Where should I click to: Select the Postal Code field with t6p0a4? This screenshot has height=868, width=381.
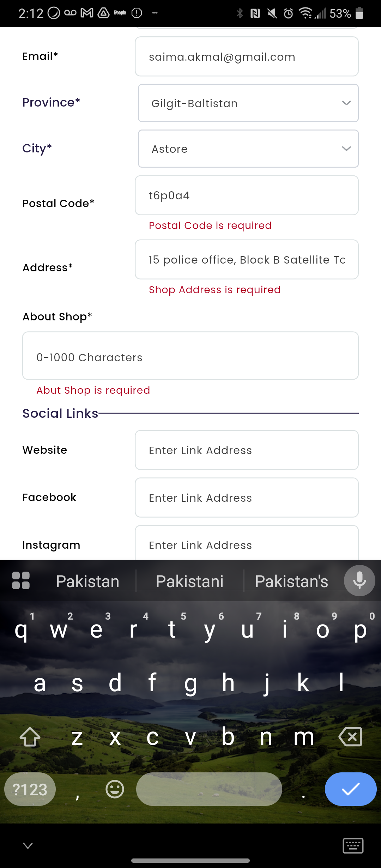247,195
